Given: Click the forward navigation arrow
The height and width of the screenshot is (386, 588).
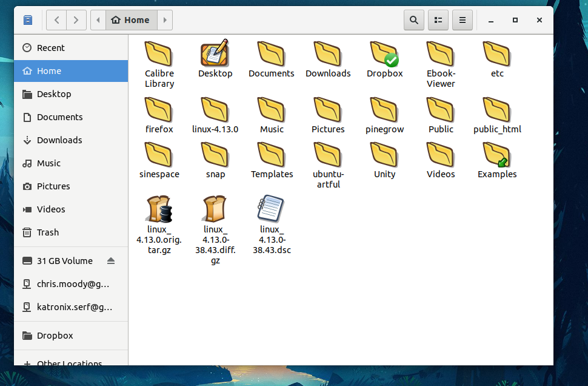Looking at the screenshot, I should click(x=76, y=19).
